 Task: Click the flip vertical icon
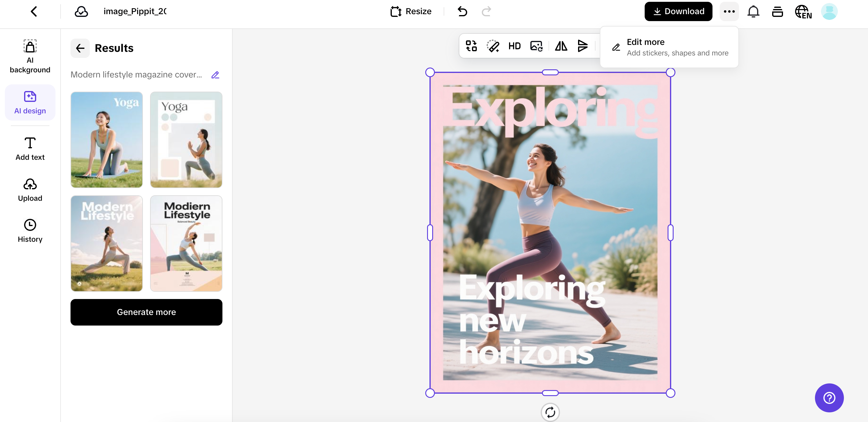tap(582, 46)
